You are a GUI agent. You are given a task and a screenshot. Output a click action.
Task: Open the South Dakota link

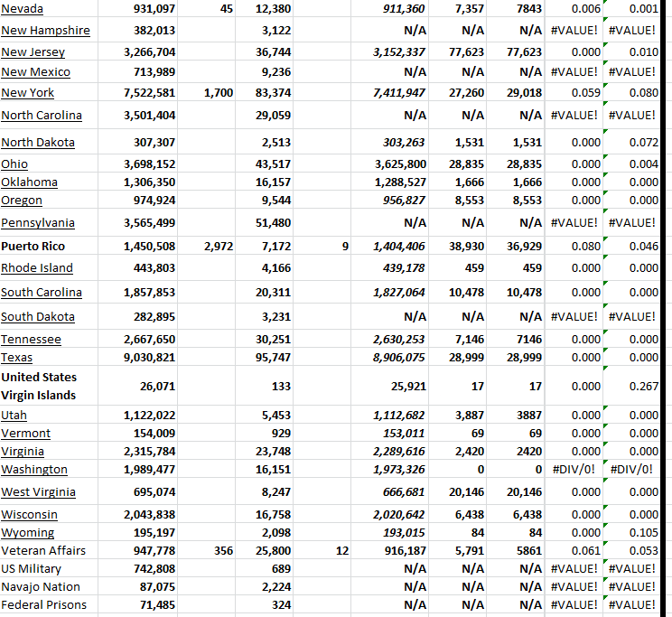tap(38, 317)
